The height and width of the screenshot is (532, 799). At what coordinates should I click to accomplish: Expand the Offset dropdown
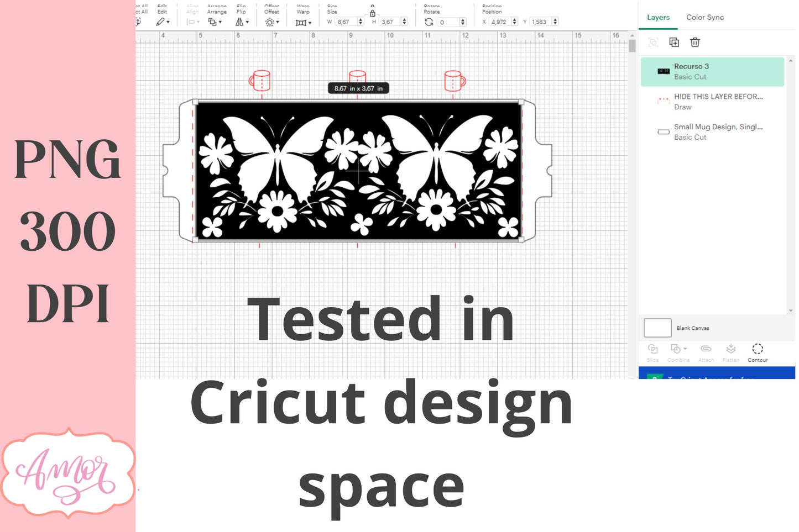point(271,22)
